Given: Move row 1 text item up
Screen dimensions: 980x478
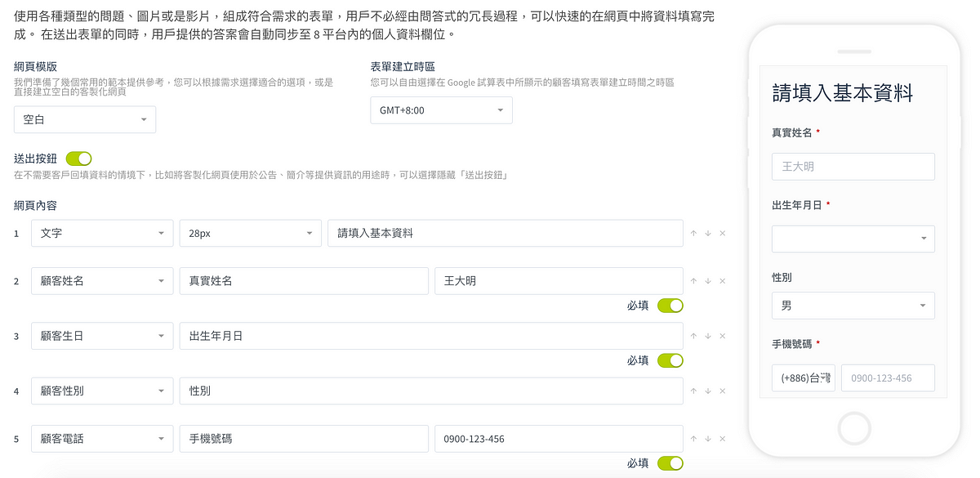Looking at the screenshot, I should coord(693,234).
